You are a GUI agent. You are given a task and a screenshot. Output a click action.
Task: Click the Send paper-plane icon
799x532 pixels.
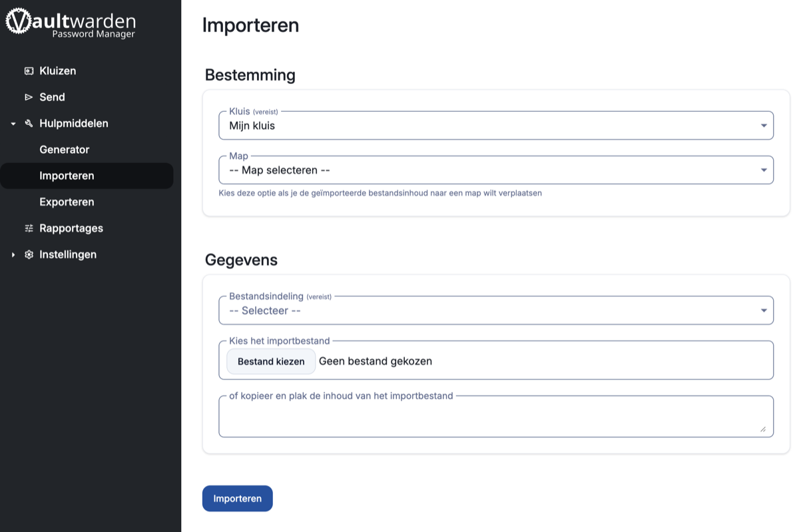pos(29,97)
